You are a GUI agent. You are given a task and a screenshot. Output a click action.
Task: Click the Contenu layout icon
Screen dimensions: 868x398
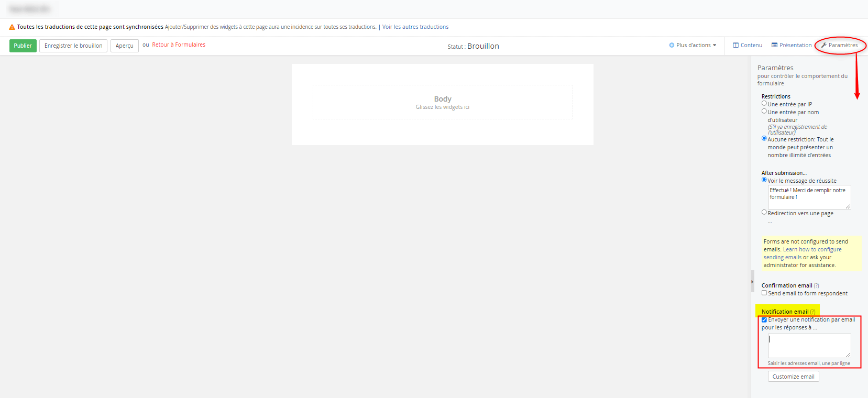(735, 45)
